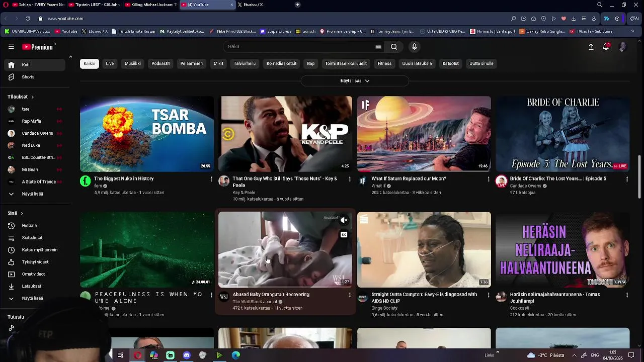Open the Straight Outta Compton clip thumbnail
The height and width of the screenshot is (362, 644).
pos(424,249)
